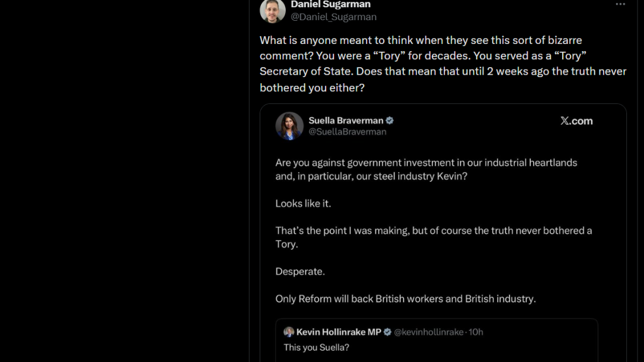644x362 pixels.
Task: Click Daniel Sugarman's profile avatar
Action: [x=273, y=9]
